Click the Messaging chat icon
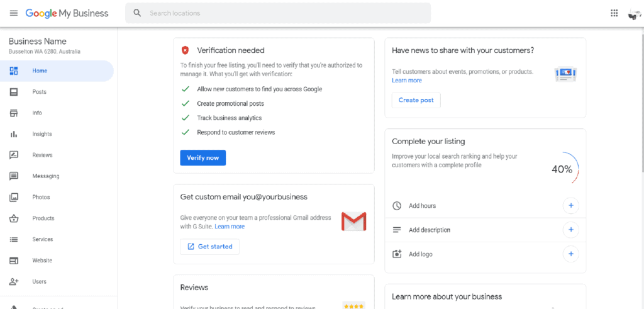Screen dimensions: 644x309 14,176
